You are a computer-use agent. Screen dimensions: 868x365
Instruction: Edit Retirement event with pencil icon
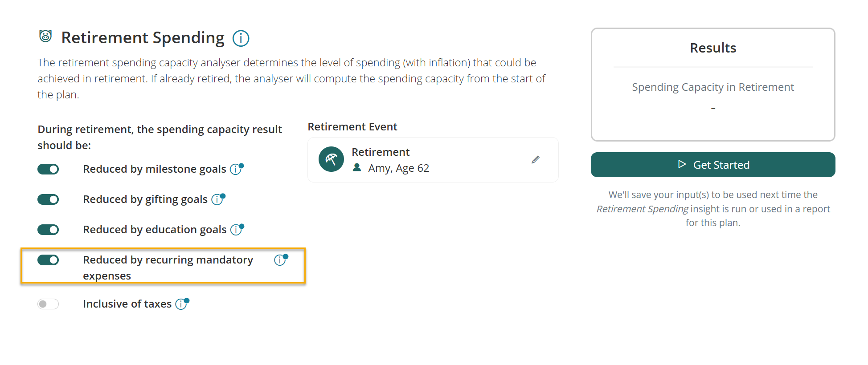[536, 160]
